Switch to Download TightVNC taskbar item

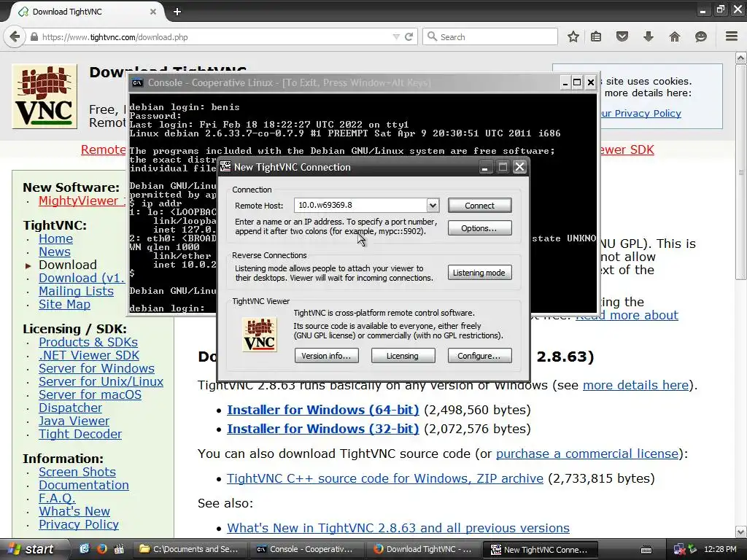[424, 549]
